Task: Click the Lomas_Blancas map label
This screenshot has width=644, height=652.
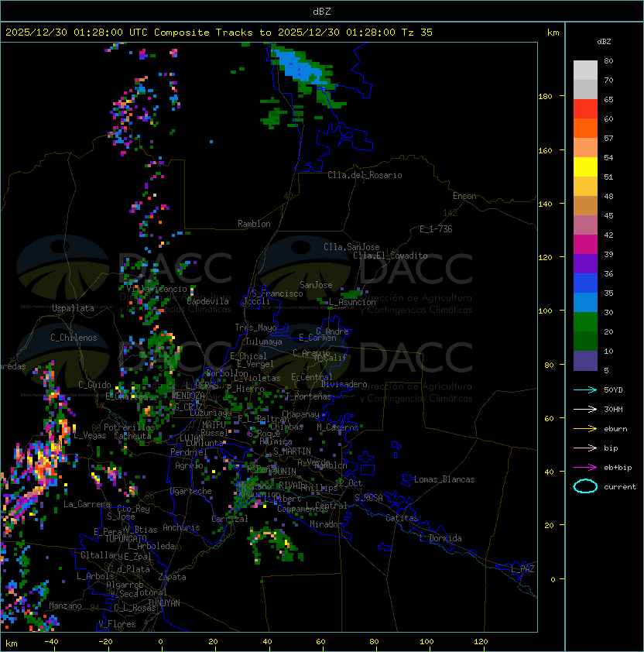Action: (444, 479)
